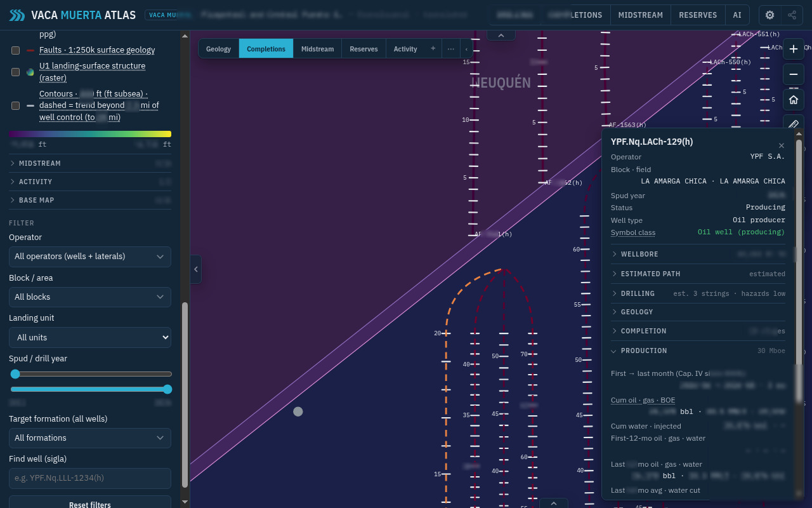Screen dimensions: 812x508
Task: Expand the GEOLOGY section
Action: click(x=698, y=312)
